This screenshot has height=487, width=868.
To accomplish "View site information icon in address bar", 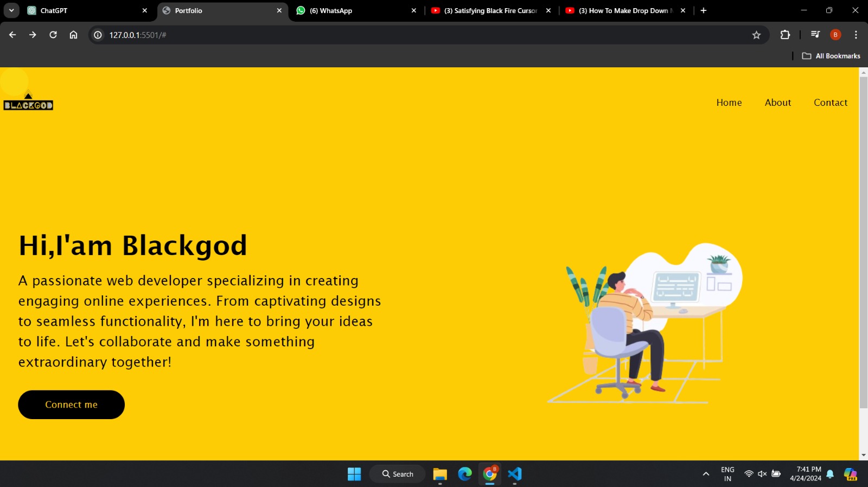I will [98, 35].
